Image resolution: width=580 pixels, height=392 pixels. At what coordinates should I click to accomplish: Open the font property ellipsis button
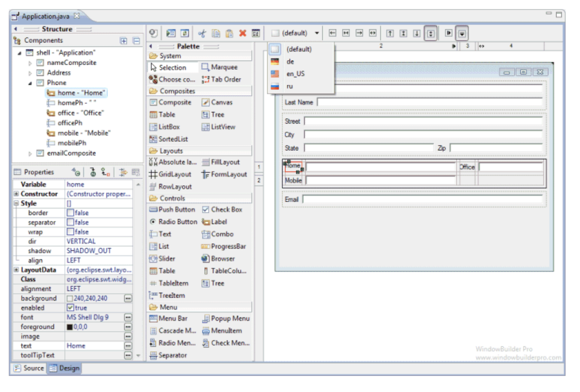pyautogui.click(x=128, y=317)
